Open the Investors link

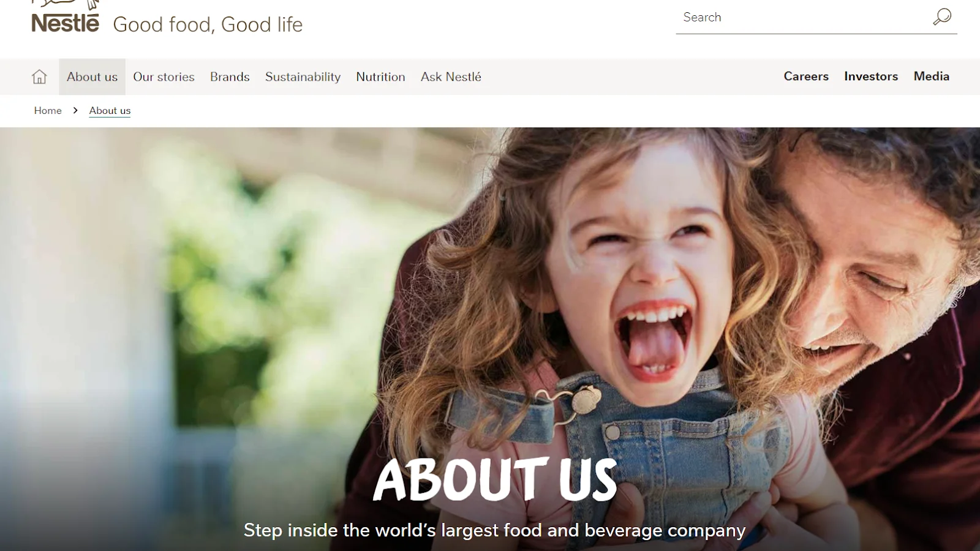871,76
